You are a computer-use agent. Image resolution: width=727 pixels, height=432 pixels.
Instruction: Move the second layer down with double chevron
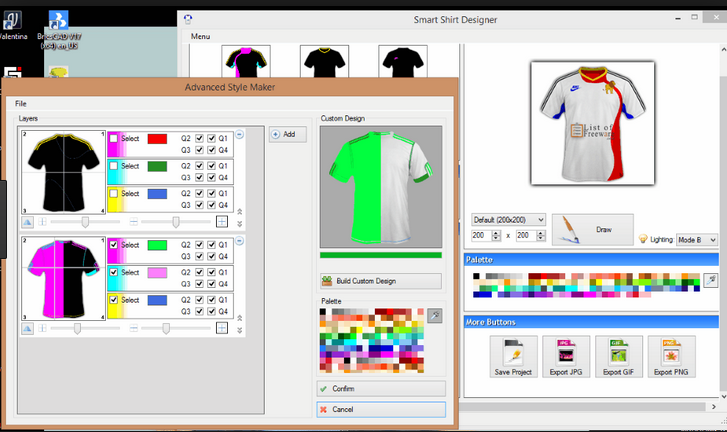[240, 330]
